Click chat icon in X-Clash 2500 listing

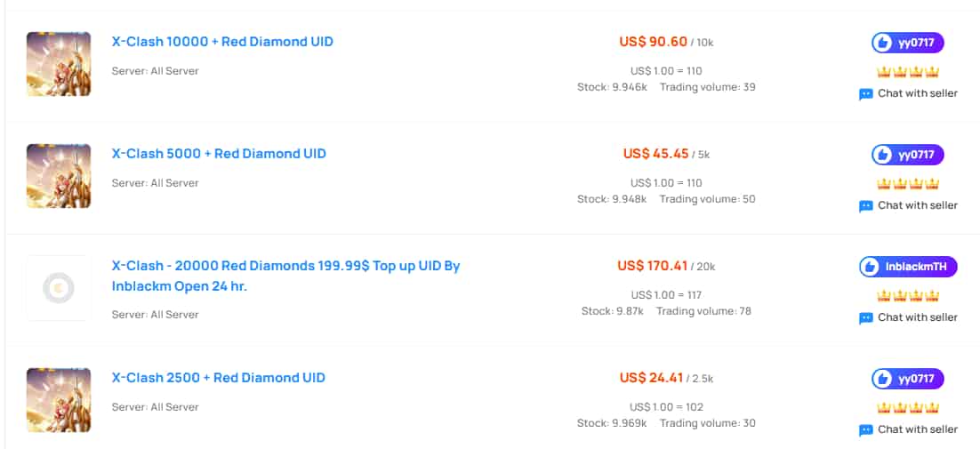point(865,430)
